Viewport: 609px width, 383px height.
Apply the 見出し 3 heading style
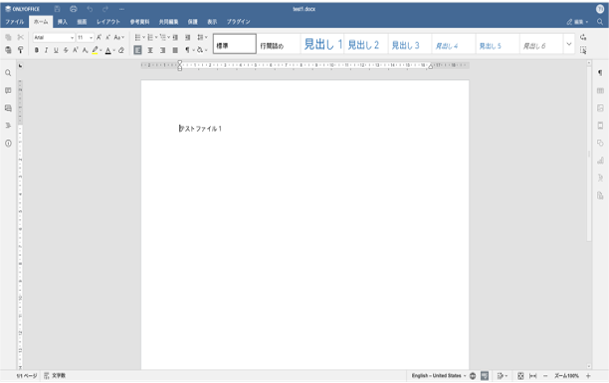point(410,44)
